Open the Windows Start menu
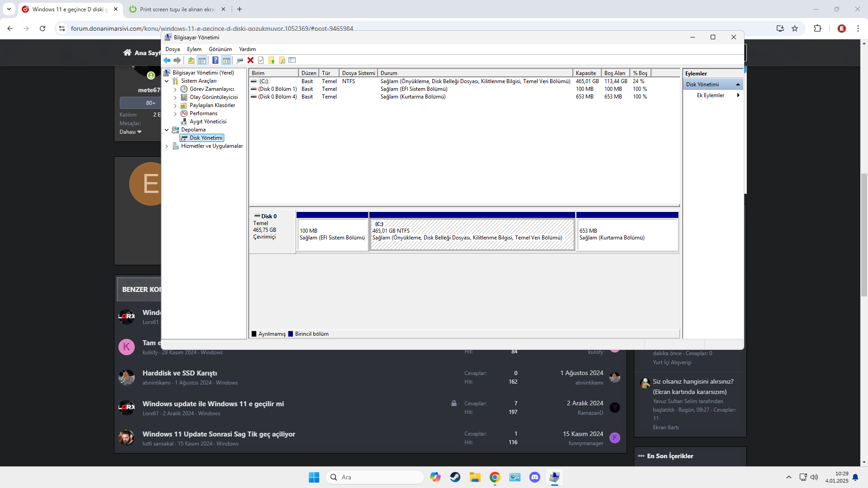This screenshot has width=868, height=488. pos(314,477)
